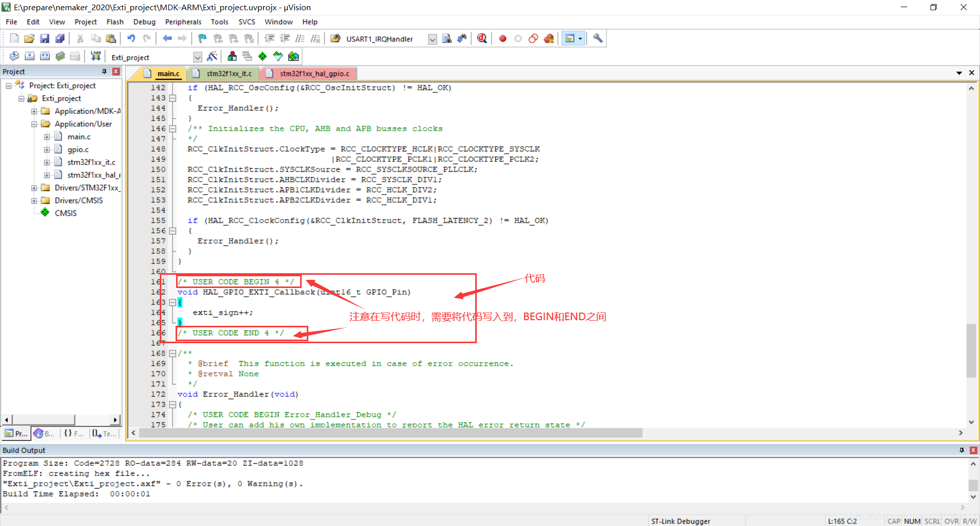Screen dimensions: 980x526
Task: Build target files with the Build icon
Action: (30, 56)
